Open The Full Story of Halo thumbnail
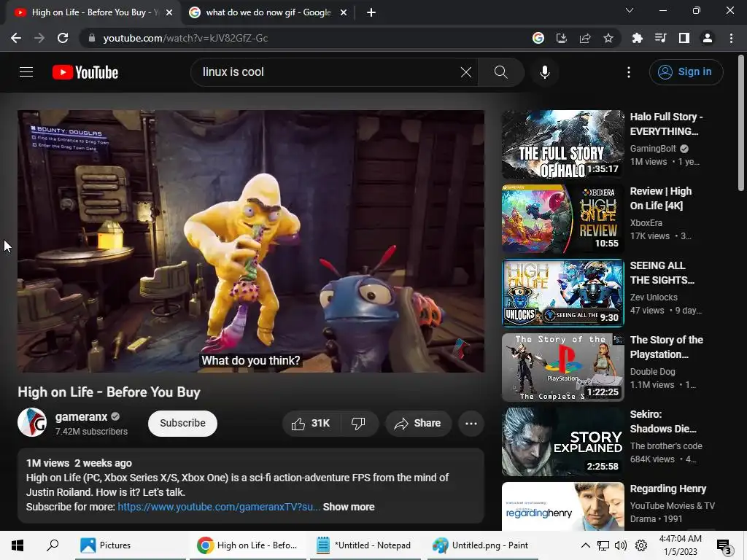The height and width of the screenshot is (560, 747). coord(563,144)
